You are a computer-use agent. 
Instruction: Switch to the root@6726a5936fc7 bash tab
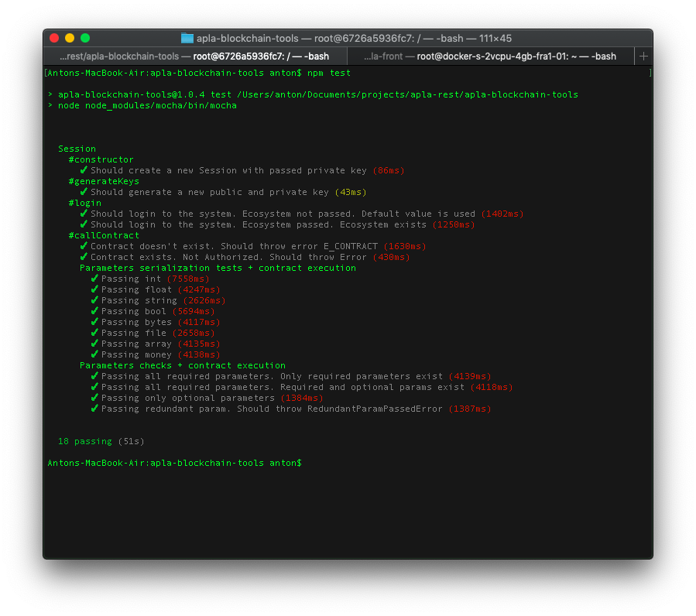[x=194, y=56]
